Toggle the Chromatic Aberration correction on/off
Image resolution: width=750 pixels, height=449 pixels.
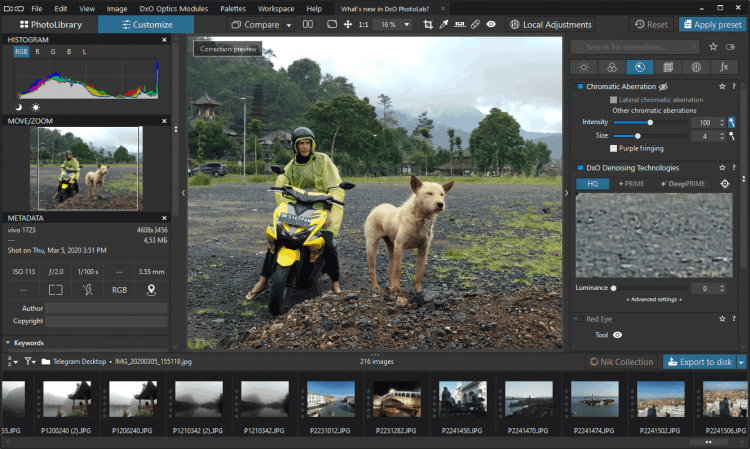tap(579, 87)
